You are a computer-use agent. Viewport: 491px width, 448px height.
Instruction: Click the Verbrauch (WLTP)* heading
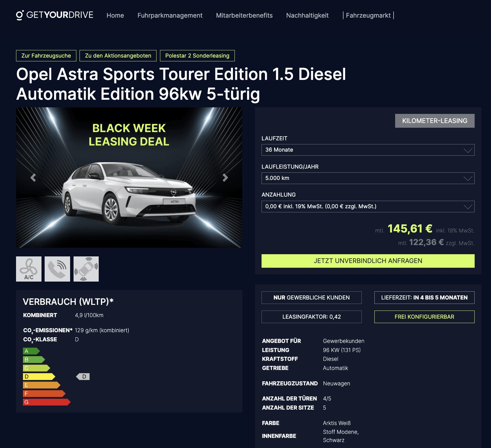coord(68,302)
